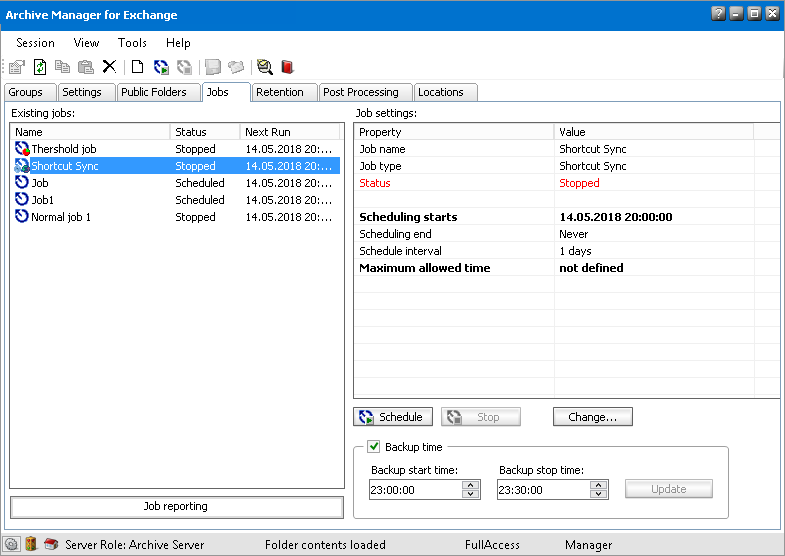Click the schedule job toolbar icon
This screenshot has height=556, width=785.
(x=161, y=67)
